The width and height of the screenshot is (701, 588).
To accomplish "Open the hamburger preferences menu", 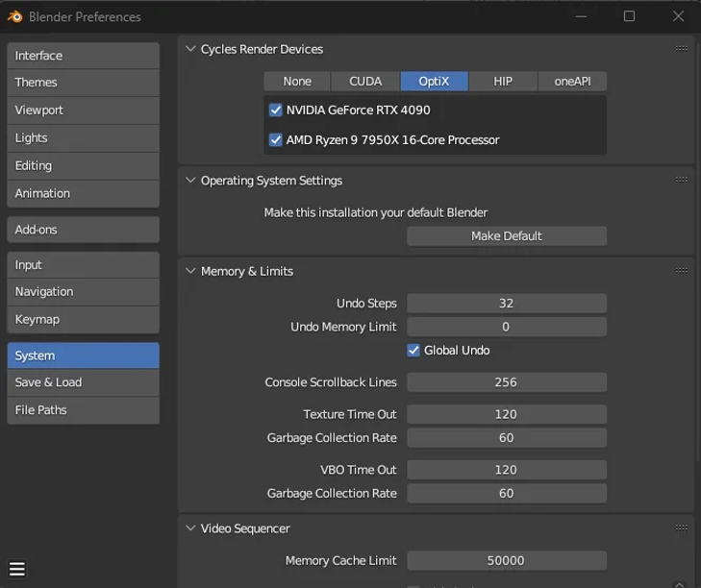I will [x=16, y=570].
